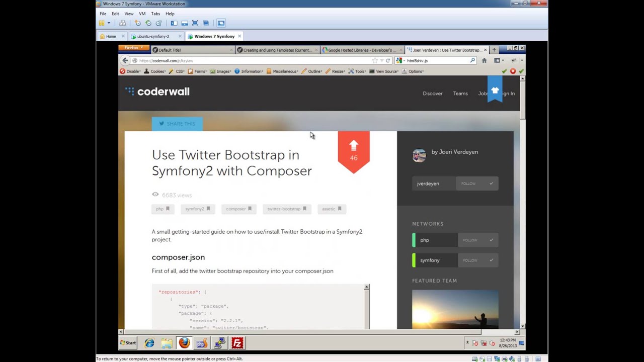Image resolution: width=644 pixels, height=362 pixels.
Task: Open coderwall Discover link
Action: tap(433, 94)
